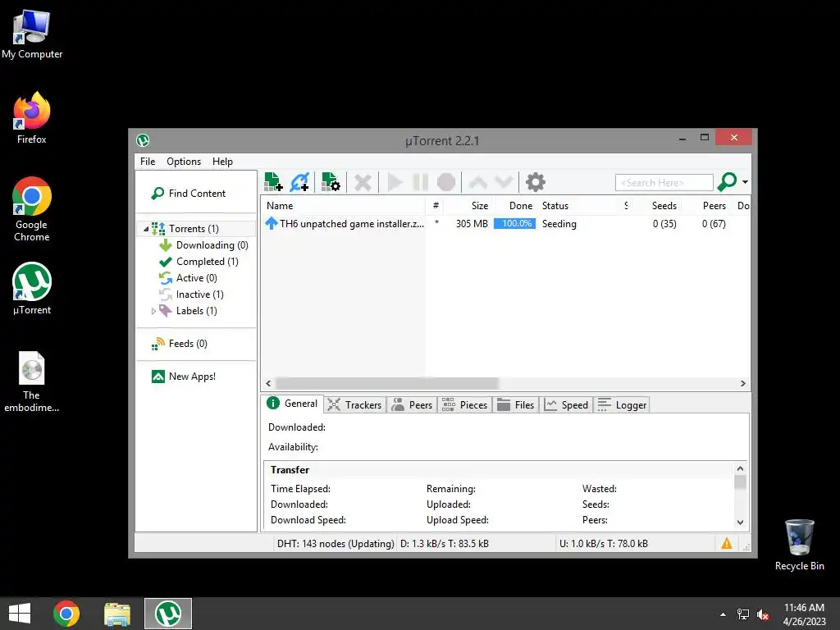Open the Options menu
Image resolution: width=840 pixels, height=630 pixels.
pyautogui.click(x=184, y=162)
